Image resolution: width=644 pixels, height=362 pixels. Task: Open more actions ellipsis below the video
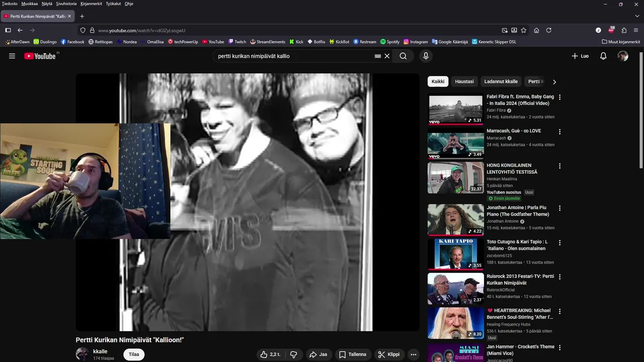point(414,354)
